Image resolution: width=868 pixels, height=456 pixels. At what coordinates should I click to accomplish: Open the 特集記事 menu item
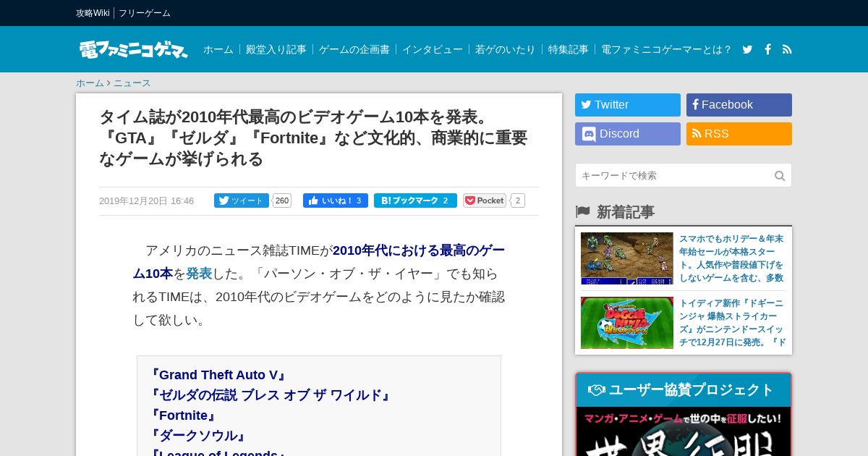tap(568, 49)
